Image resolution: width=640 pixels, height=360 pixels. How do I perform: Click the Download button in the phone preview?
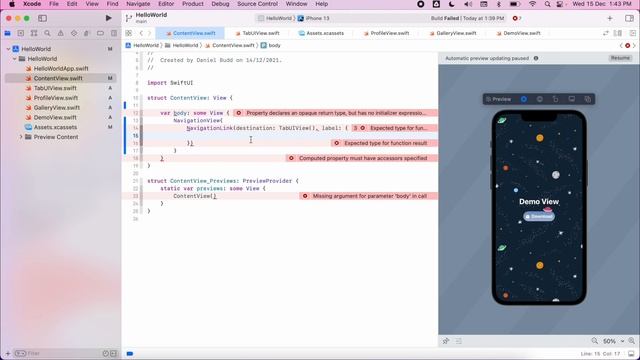click(539, 216)
